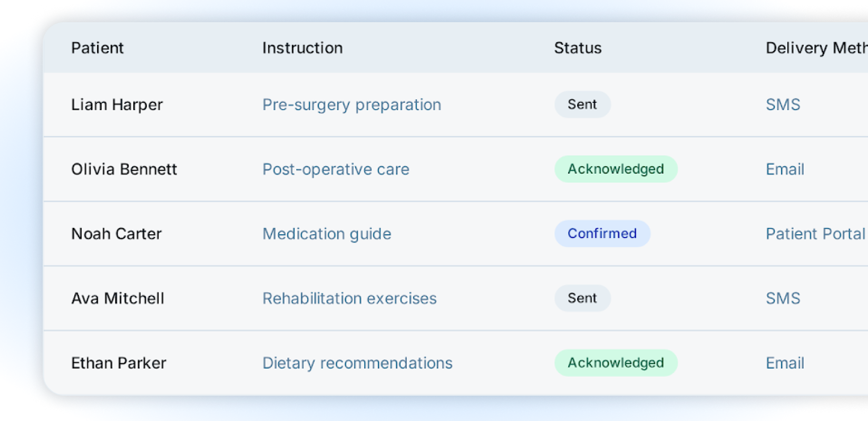The image size is (868, 421).
Task: Click the Confirmed badge for Noah Carter
Action: click(x=602, y=234)
